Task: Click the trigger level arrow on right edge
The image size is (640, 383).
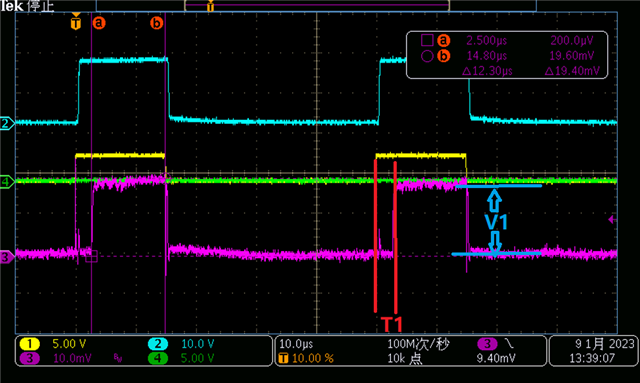Action: point(612,220)
